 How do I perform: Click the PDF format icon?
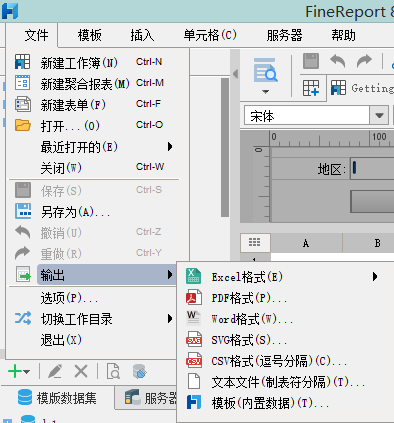pos(194,297)
